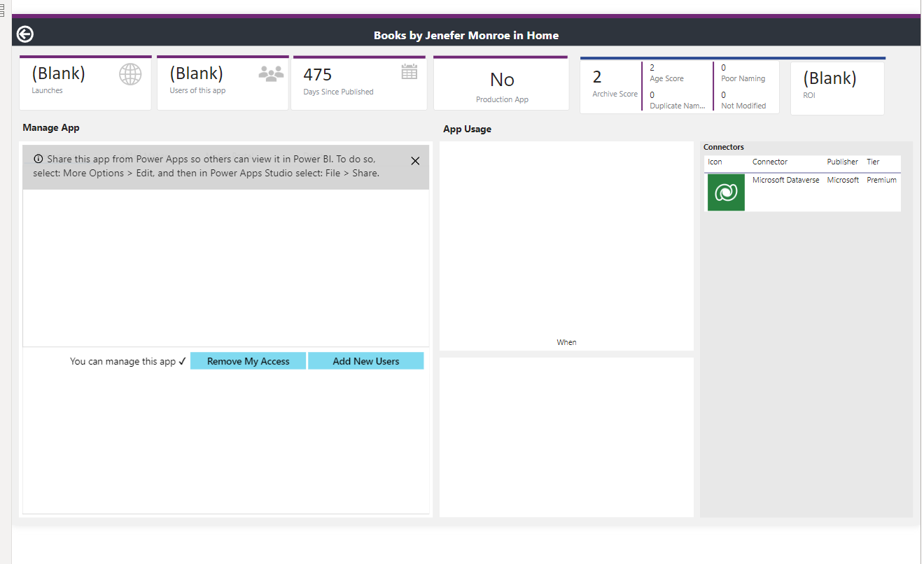Viewport: 924px width, 564px height.
Task: Select the Archive Score value of 2
Action: pos(615,77)
